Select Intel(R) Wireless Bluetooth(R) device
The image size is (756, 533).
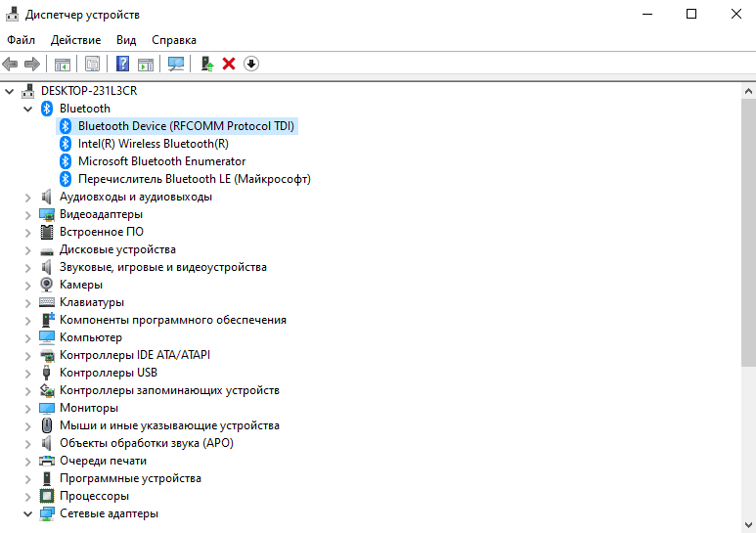pos(154,144)
